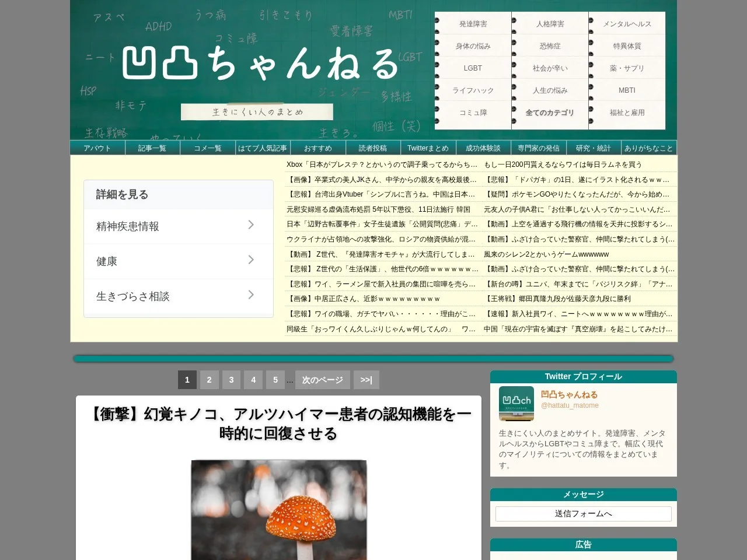This screenshot has width=747, height=560.
Task: Go to page 4
Action: 253,380
